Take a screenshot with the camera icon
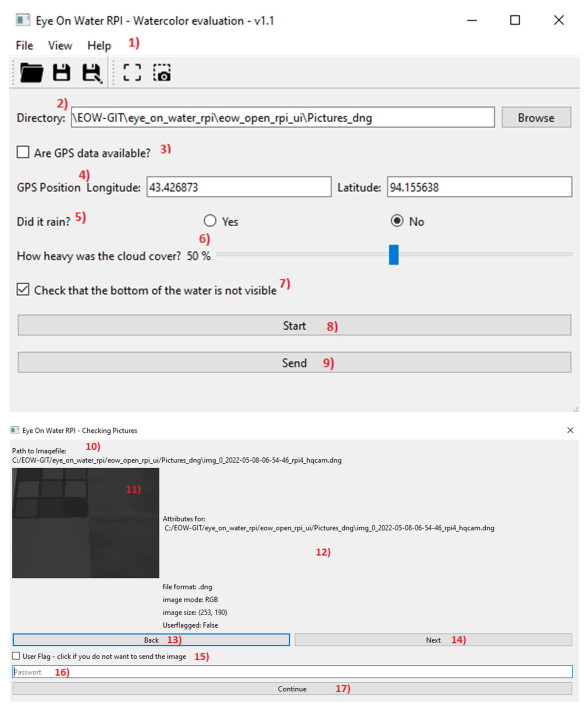This screenshot has width=588, height=710. [x=162, y=73]
